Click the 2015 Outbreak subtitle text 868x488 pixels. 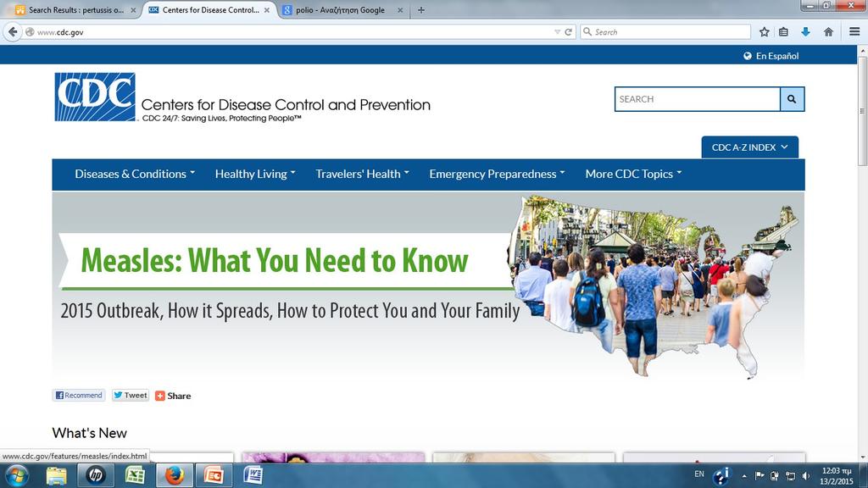290,311
